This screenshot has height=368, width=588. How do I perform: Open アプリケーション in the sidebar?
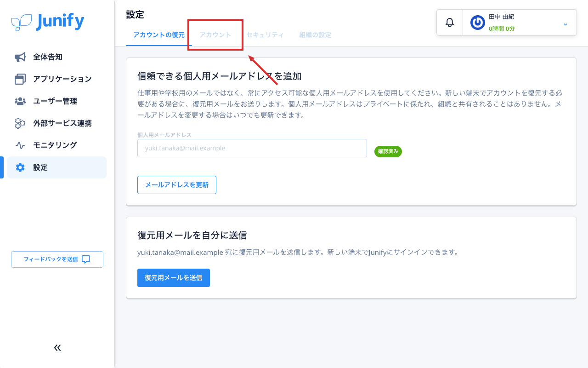(57, 79)
